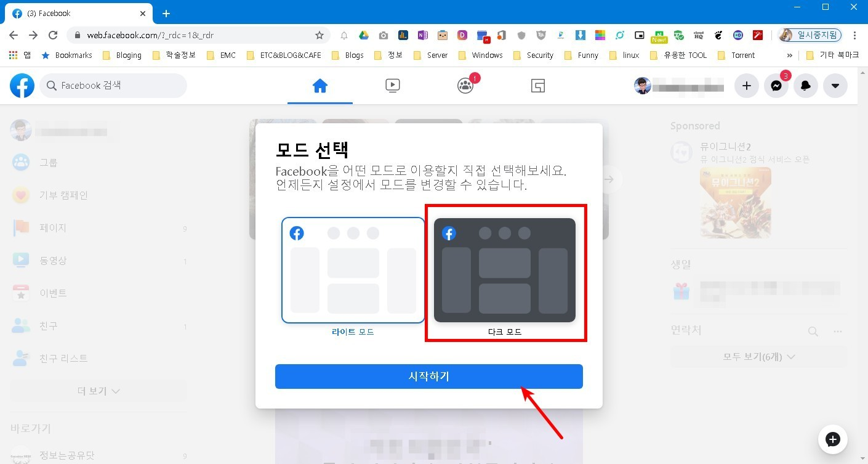
Task: Click the Facebook 검색 search field
Action: pyautogui.click(x=113, y=86)
